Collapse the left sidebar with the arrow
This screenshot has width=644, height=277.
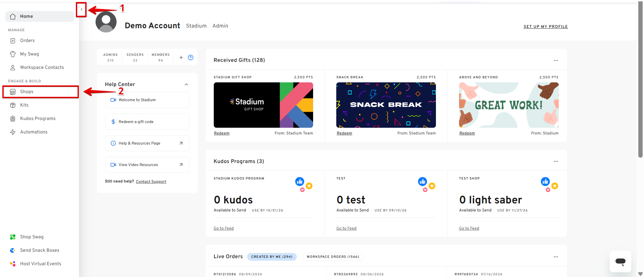[x=82, y=9]
